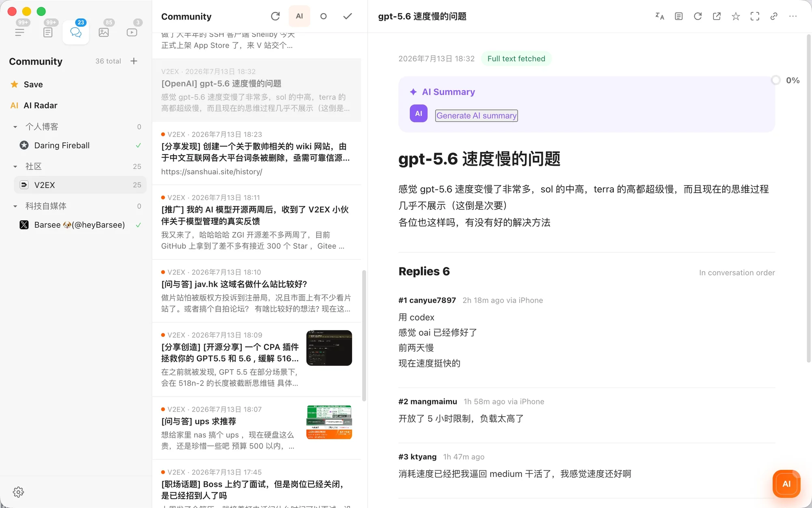This screenshot has width=812, height=508.
Task: Mark all as read checkmark
Action: [x=348, y=16]
